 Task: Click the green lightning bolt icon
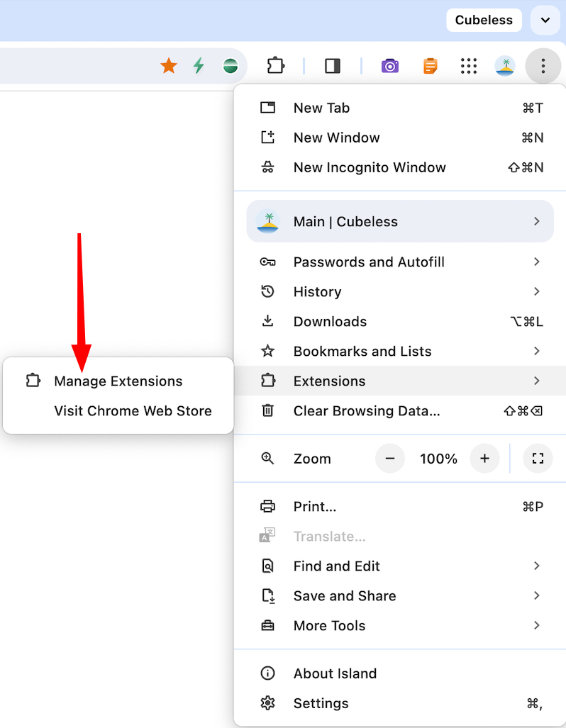pyautogui.click(x=199, y=66)
